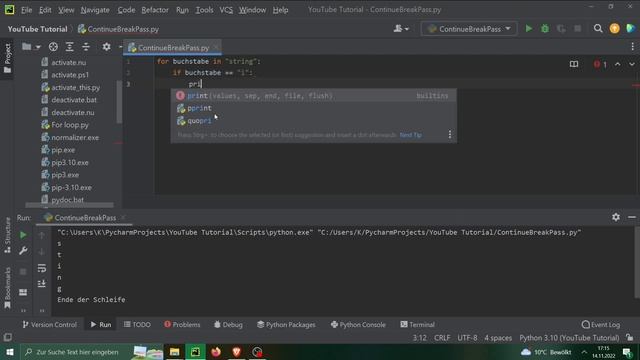
Task: Close the ContinueBreakPass.py editor tab
Action: pos(216,48)
